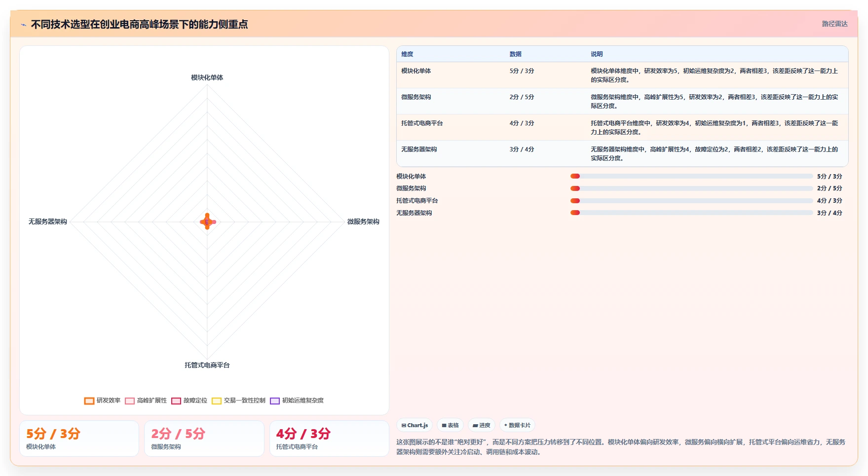Click the purple 初始运维复杂度 legend color box
This screenshot has height=476, width=868.
pos(275,401)
